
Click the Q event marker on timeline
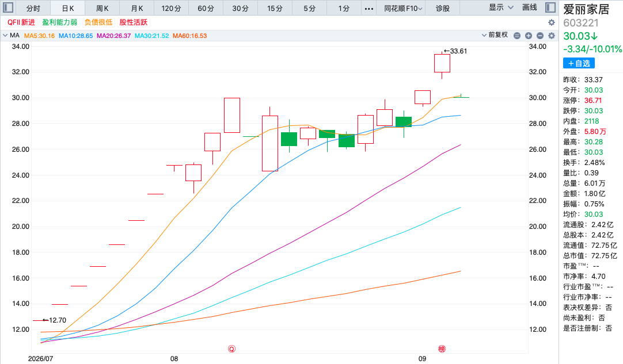point(231,349)
